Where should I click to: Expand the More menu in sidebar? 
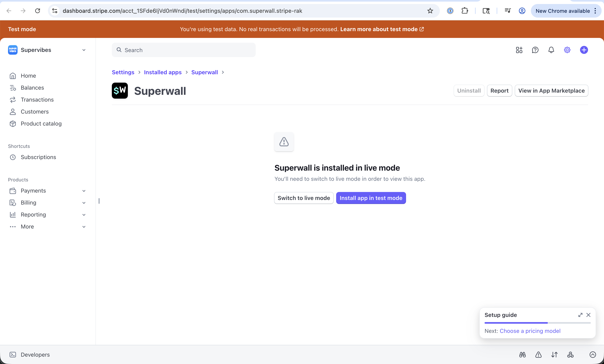pyautogui.click(x=83, y=227)
